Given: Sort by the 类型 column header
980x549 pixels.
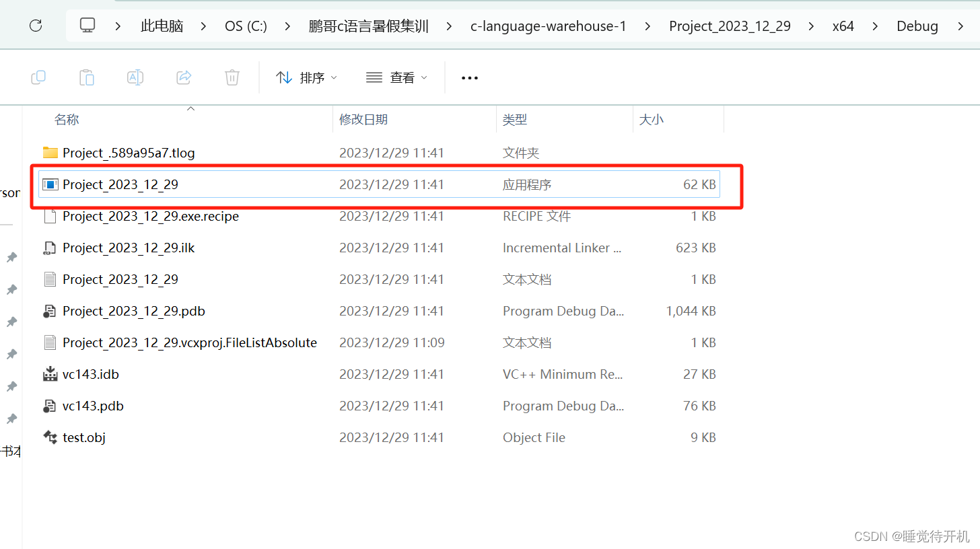Looking at the screenshot, I should click(x=515, y=120).
